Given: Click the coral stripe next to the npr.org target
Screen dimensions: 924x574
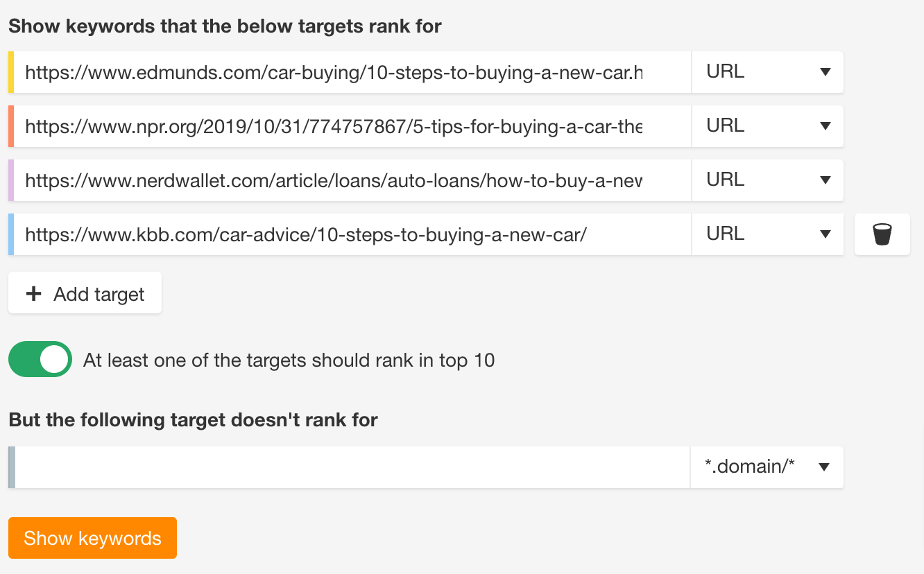Looking at the screenshot, I should point(10,126).
